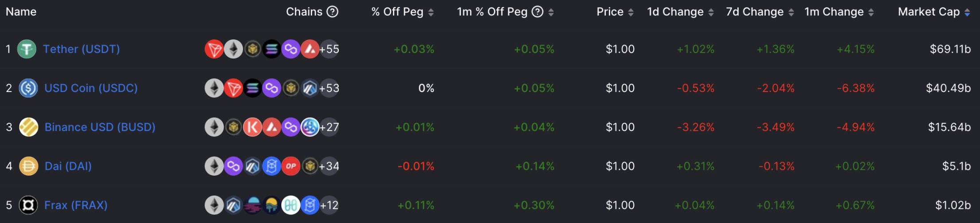Click the Tron chain icon in Tether row
The image size is (980, 223).
point(214,49)
